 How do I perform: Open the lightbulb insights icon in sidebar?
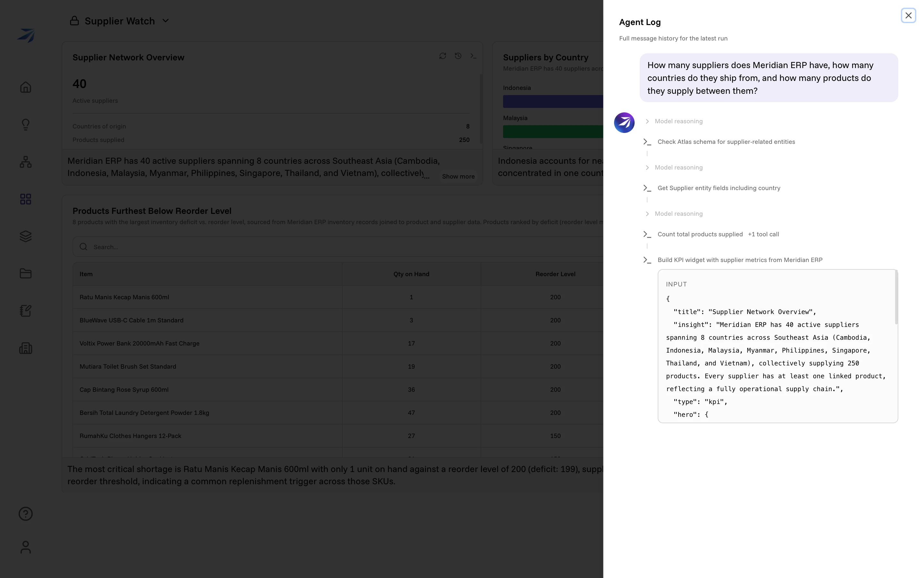tap(26, 125)
